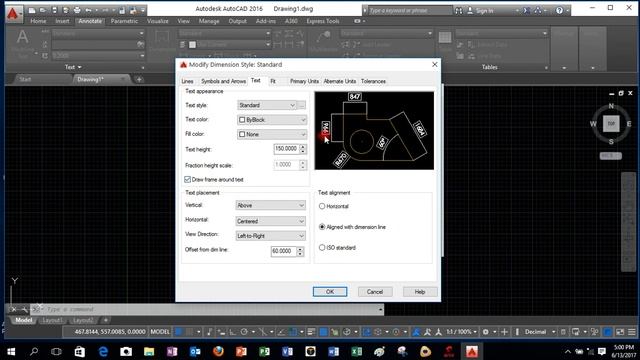Click the new drawing tab plus icon

(139, 79)
